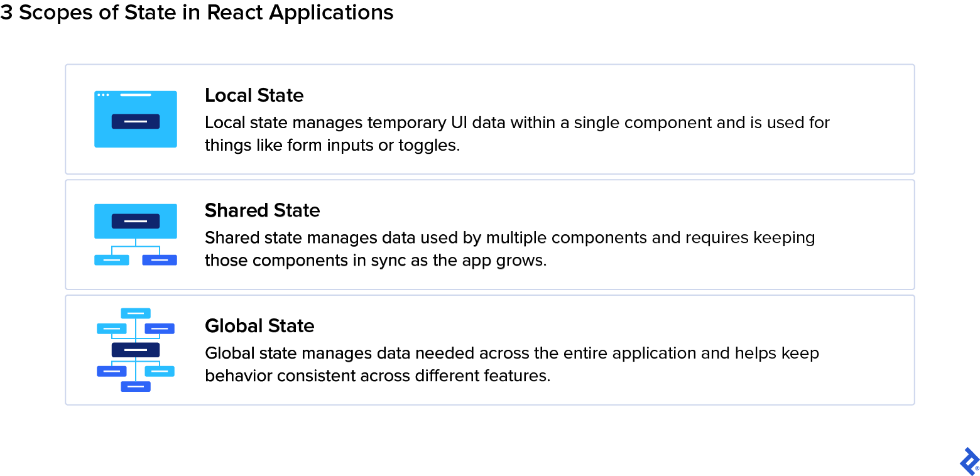The image size is (980, 476).
Task: Select left light-blue child node in Shared State icon
Action: coord(112,260)
